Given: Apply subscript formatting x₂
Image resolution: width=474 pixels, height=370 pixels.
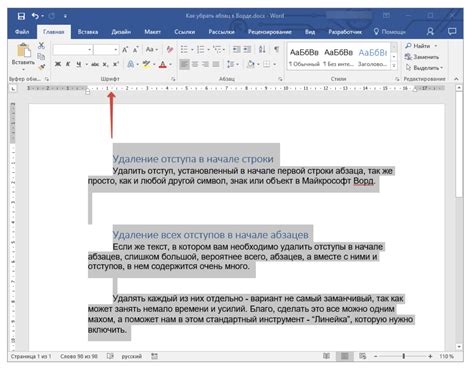Looking at the screenshot, I should pos(105,64).
